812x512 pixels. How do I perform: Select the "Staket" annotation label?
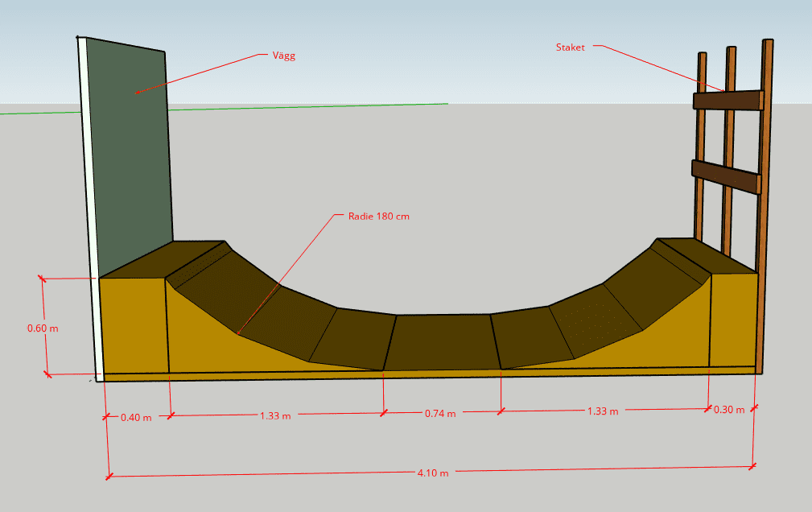(570, 47)
